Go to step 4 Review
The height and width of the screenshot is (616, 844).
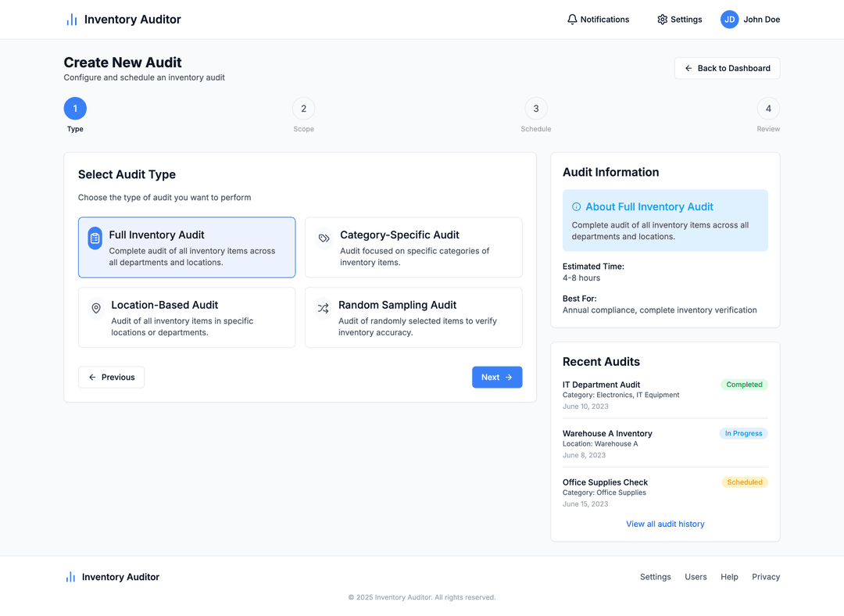767,109
